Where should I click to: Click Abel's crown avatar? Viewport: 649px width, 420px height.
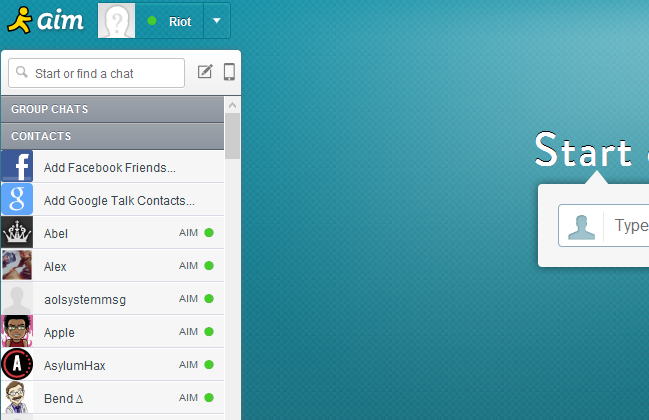coord(17,233)
